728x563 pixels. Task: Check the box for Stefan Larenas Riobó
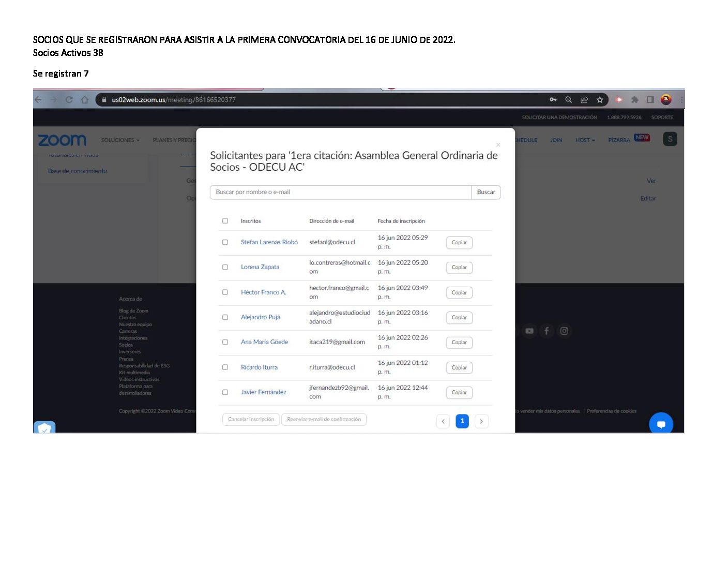click(225, 242)
